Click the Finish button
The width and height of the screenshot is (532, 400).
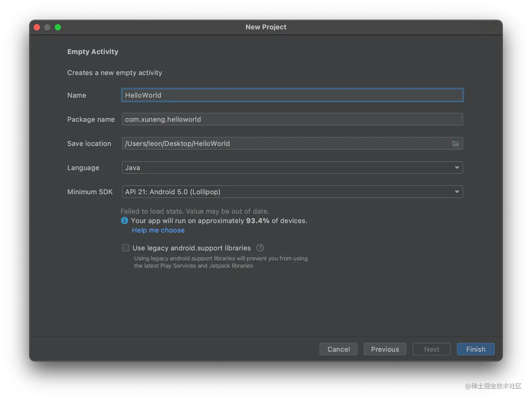point(476,349)
